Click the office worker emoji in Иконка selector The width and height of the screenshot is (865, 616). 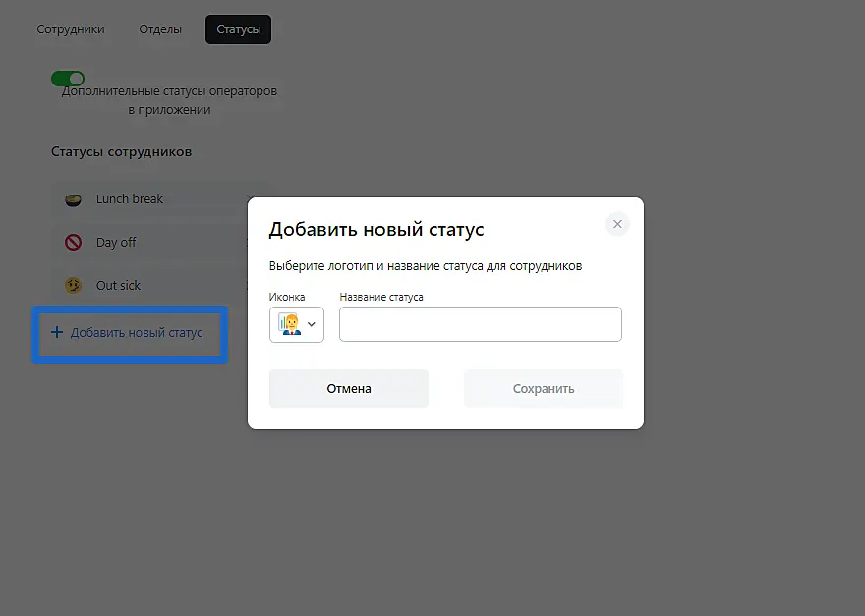tap(288, 324)
